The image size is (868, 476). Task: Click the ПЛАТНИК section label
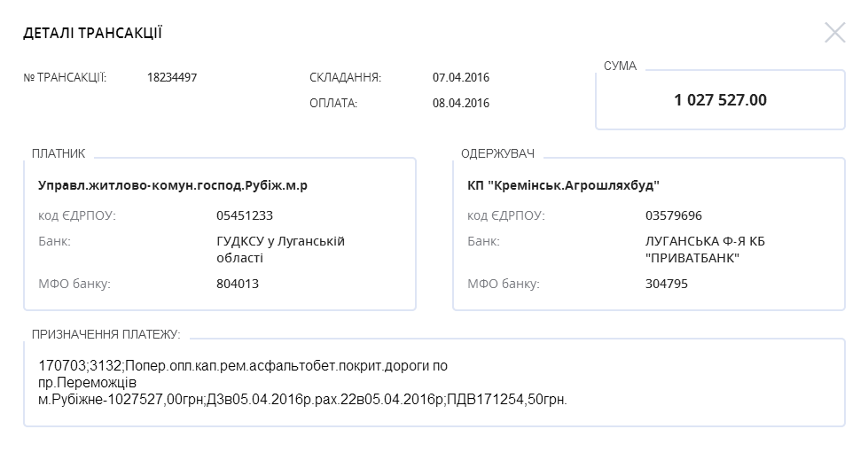click(x=59, y=153)
